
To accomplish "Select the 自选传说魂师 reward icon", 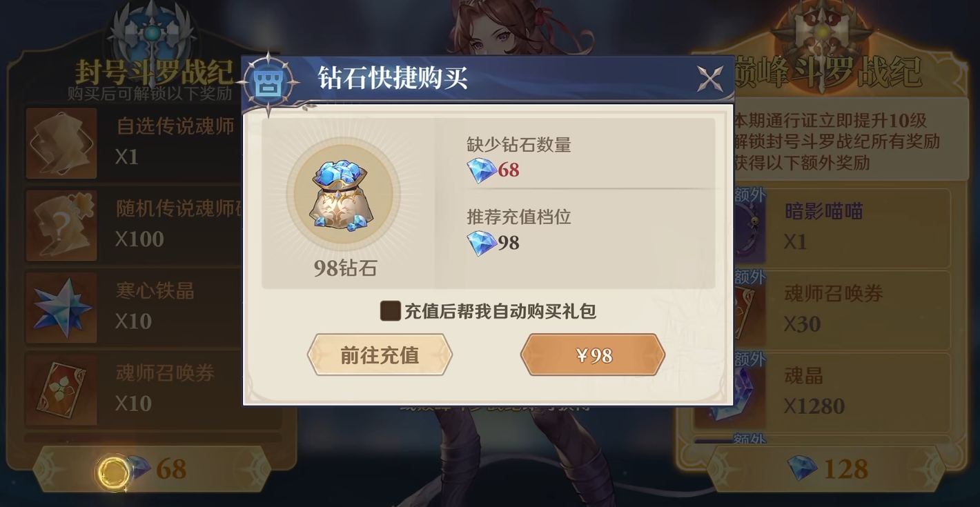I will pos(61,143).
